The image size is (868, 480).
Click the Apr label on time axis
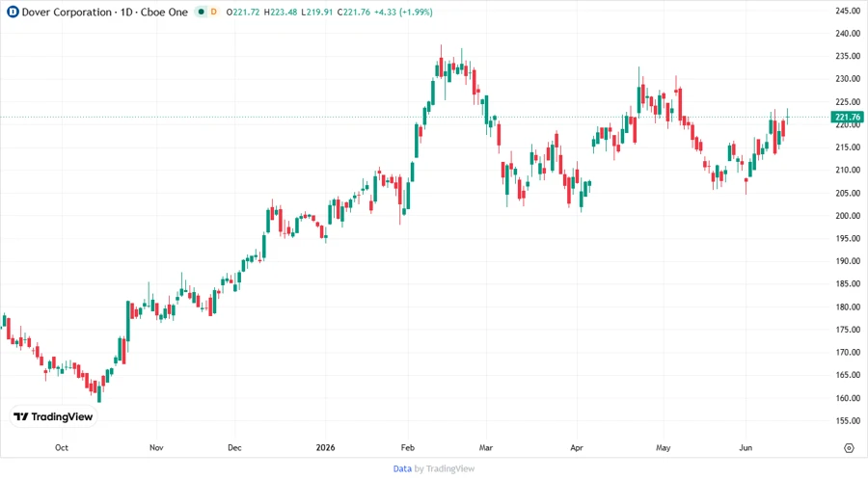coord(577,447)
